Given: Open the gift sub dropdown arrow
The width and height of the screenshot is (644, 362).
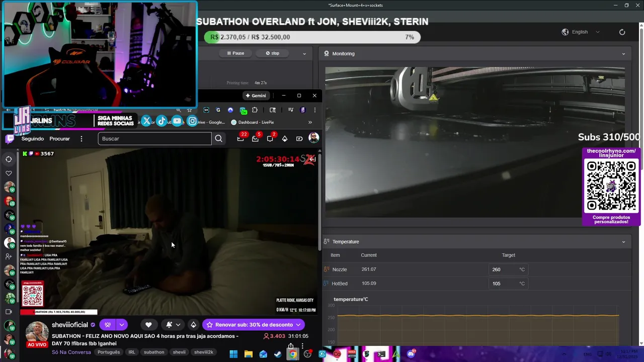Looking at the screenshot, I should pos(122,325).
